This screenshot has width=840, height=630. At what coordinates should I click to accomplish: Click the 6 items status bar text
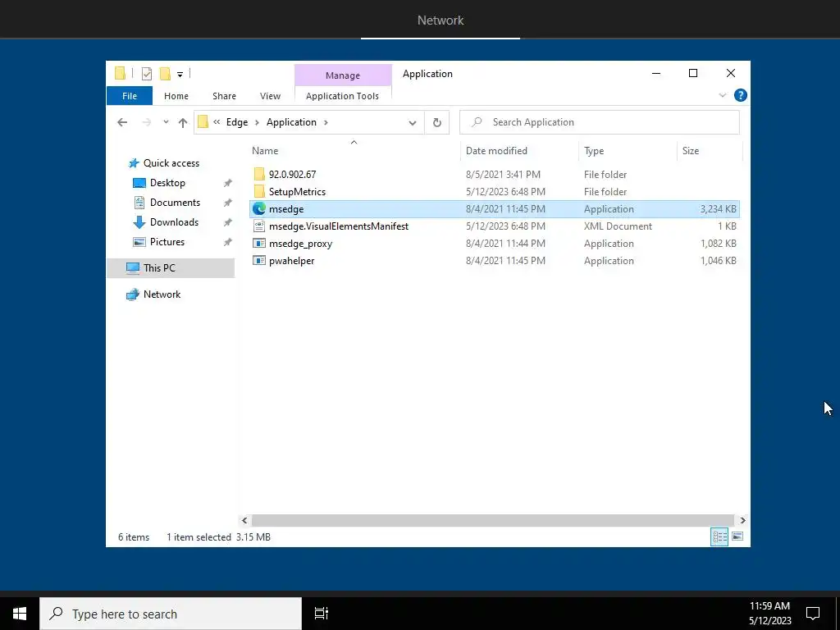pos(134,536)
